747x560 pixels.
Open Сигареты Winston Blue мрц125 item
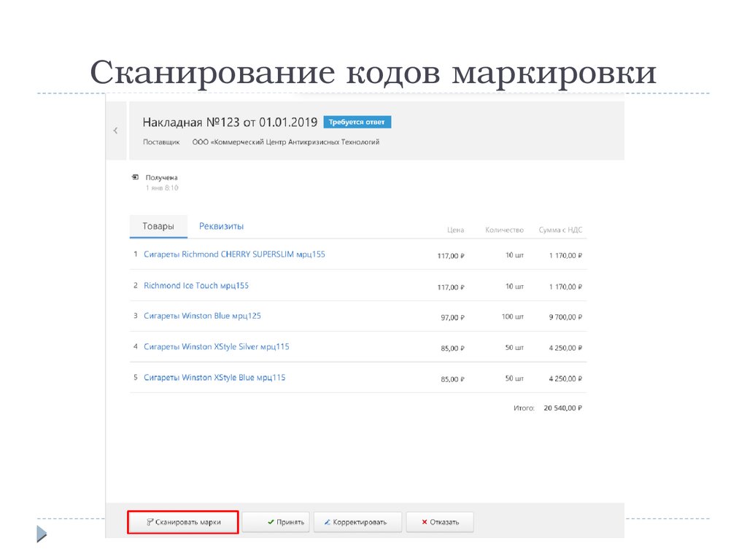click(203, 316)
